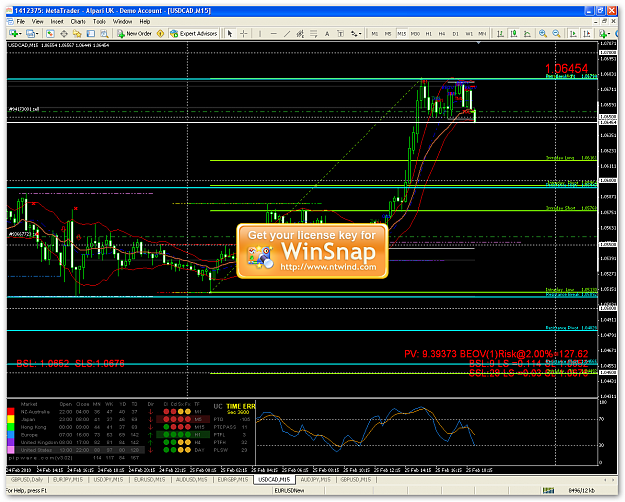Image resolution: width=625 pixels, height=502 pixels.
Task: Open the Profiles toolbar icon
Action: pos(30,34)
